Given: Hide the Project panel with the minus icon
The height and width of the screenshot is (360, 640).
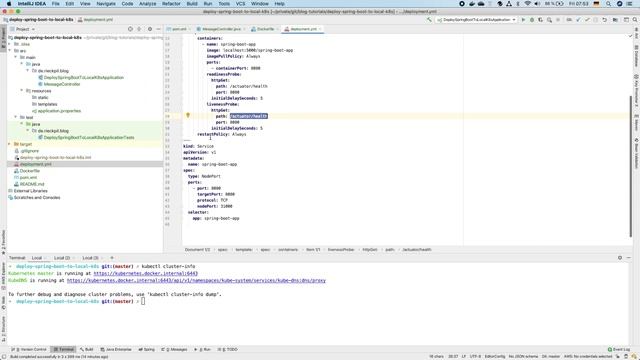Looking at the screenshot, I should 158,29.
